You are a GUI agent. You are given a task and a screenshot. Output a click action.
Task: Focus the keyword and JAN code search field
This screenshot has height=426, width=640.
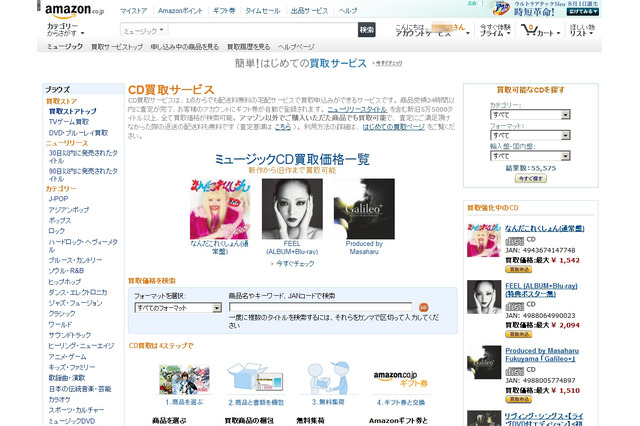(x=320, y=307)
